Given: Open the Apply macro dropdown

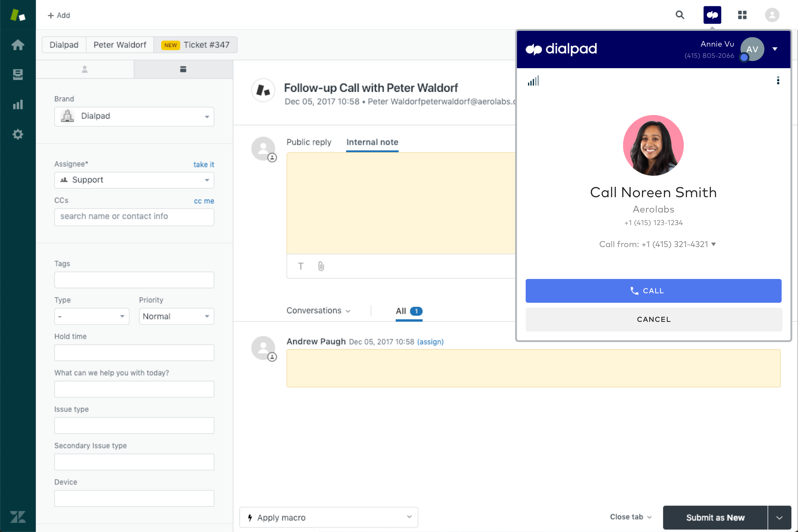Looking at the screenshot, I should point(329,517).
